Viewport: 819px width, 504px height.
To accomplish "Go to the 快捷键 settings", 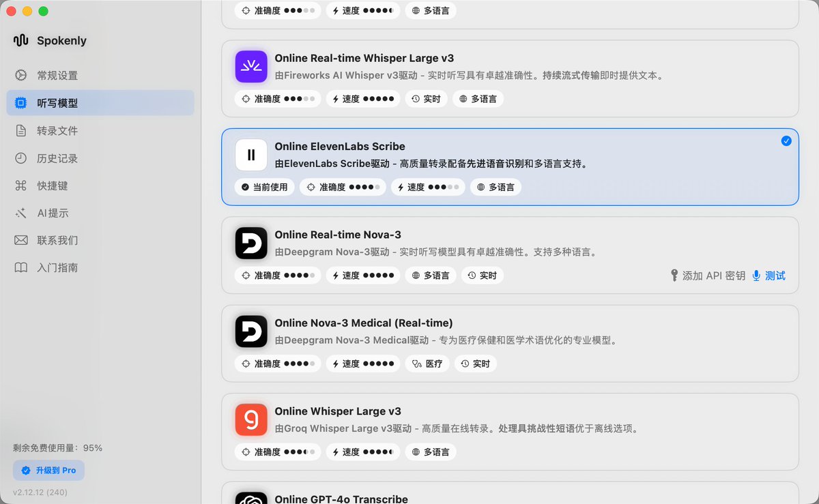I will coord(101,186).
